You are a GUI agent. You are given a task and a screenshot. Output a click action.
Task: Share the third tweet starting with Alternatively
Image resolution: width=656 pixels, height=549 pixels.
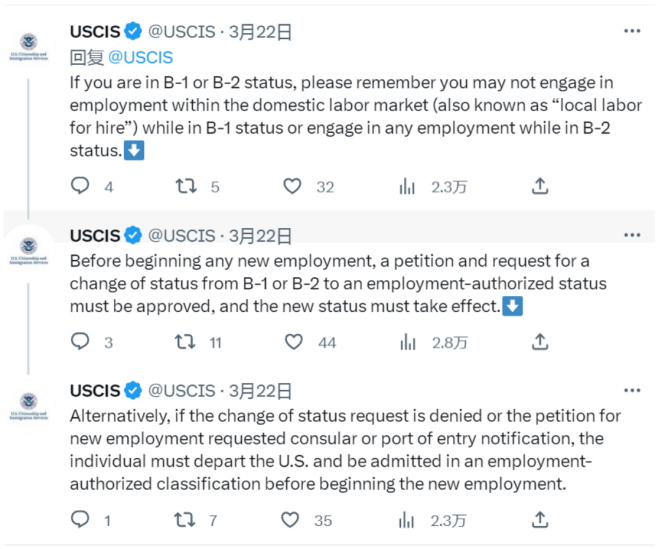pyautogui.click(x=539, y=519)
